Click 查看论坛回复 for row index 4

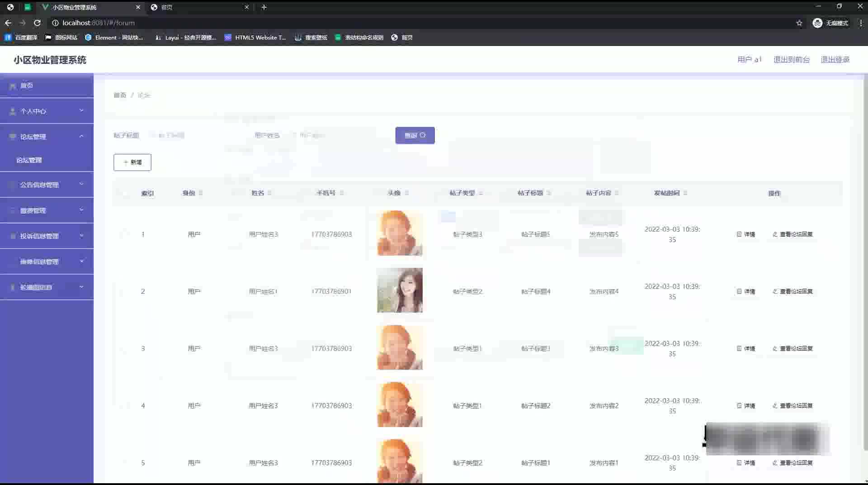coord(793,406)
